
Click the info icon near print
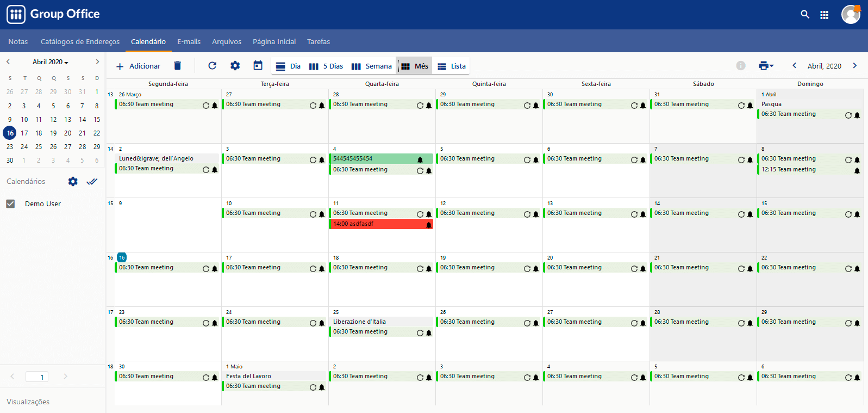[x=741, y=66]
